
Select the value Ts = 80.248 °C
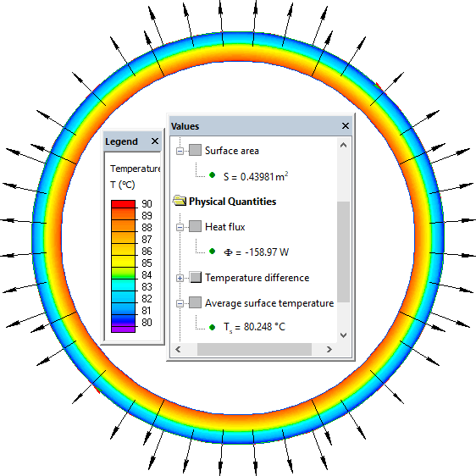tap(254, 327)
